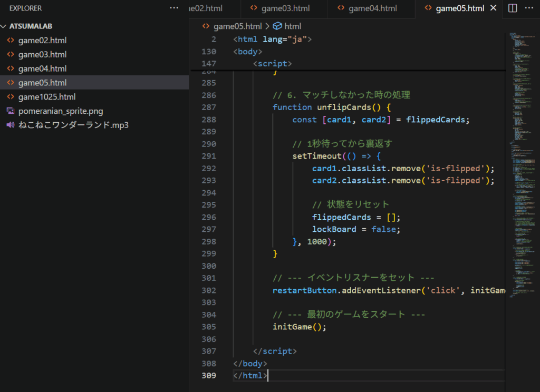This screenshot has width=540, height=392.
Task: Click the audio file icon next to ねこねこワンダーランド.mp3
Action: (12, 125)
